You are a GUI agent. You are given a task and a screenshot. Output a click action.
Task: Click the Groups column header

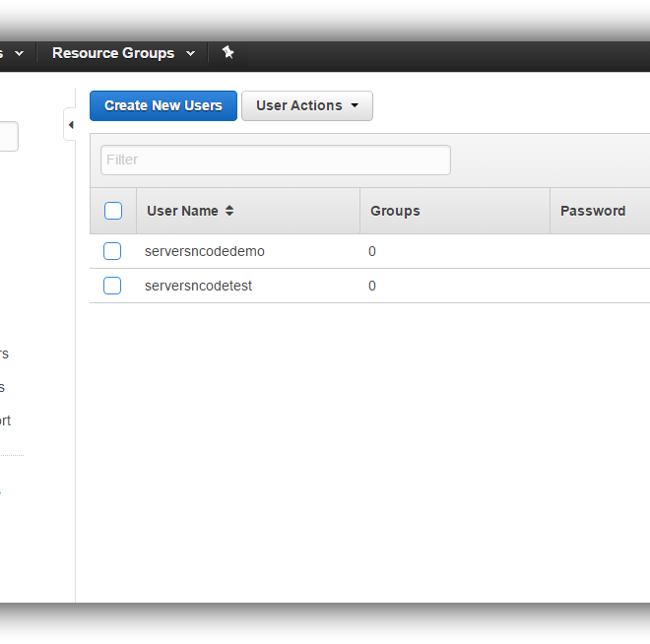tap(455, 211)
